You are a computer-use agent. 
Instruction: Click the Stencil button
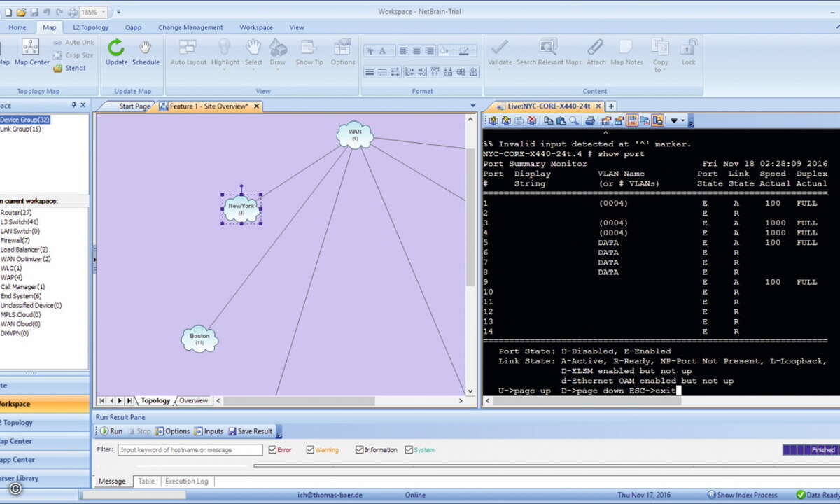[70, 68]
